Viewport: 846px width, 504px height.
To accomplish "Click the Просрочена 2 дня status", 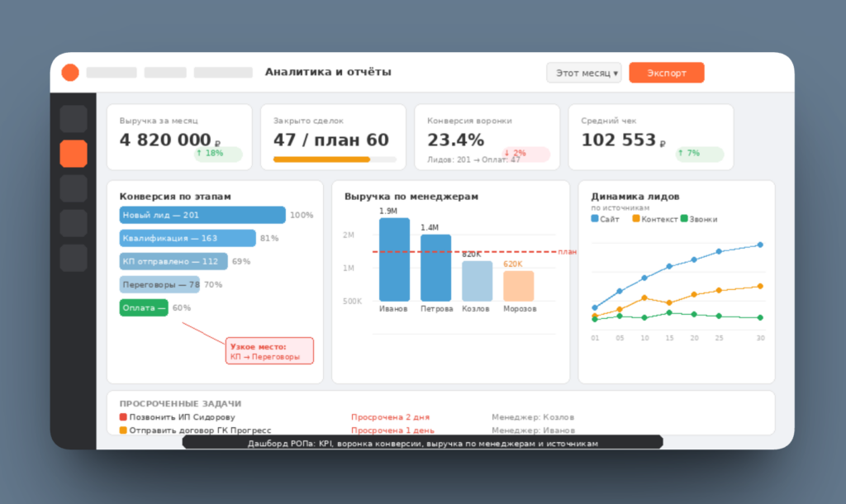I will (x=390, y=417).
